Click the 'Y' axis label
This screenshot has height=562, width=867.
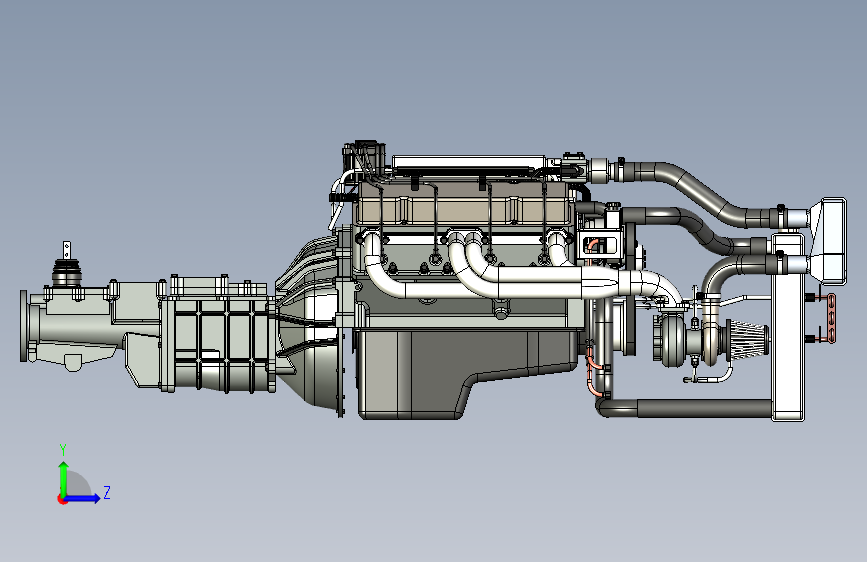[63, 449]
